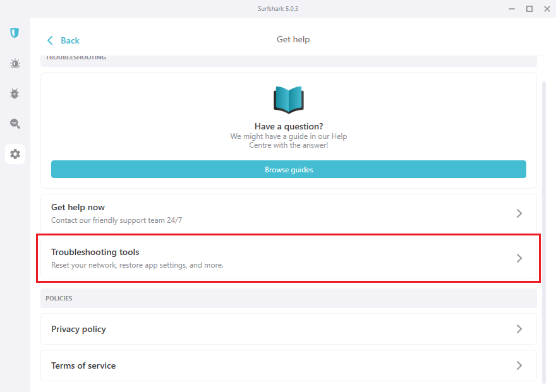
Task: Click the chevron on Troubleshooting tools row
Action: coord(519,258)
